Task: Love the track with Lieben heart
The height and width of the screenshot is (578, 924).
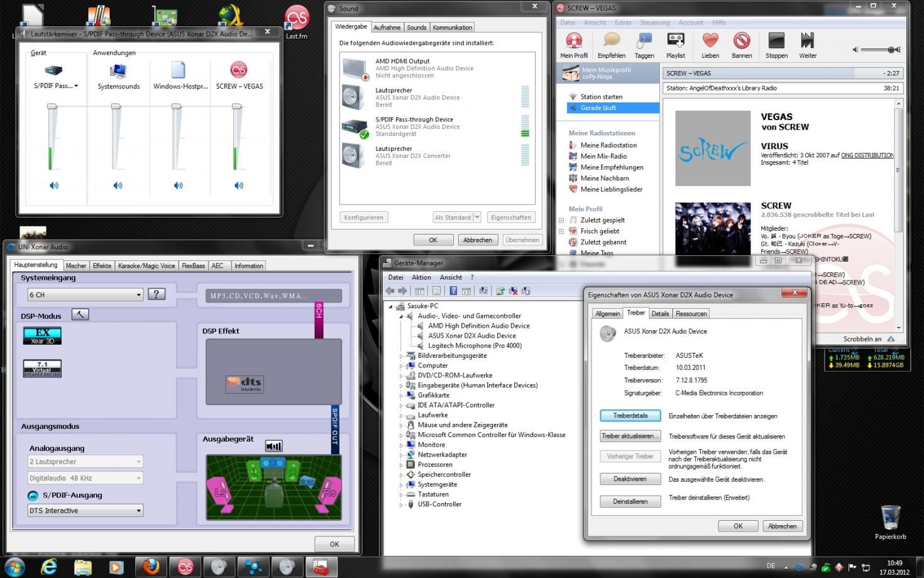Action: (x=710, y=45)
